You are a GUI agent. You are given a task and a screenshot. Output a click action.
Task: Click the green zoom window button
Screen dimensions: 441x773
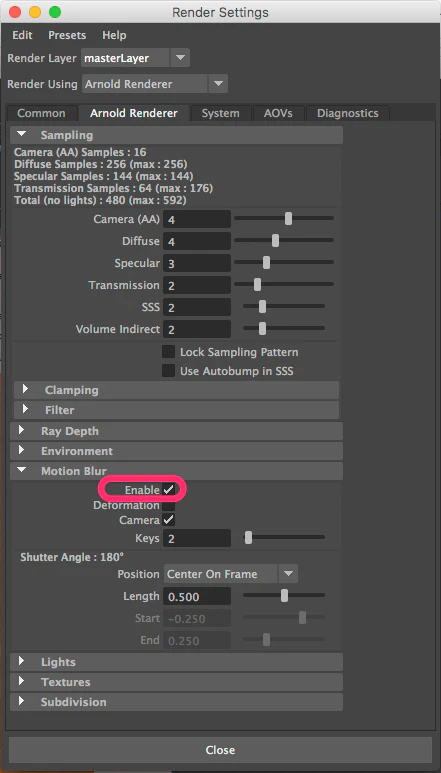click(55, 12)
